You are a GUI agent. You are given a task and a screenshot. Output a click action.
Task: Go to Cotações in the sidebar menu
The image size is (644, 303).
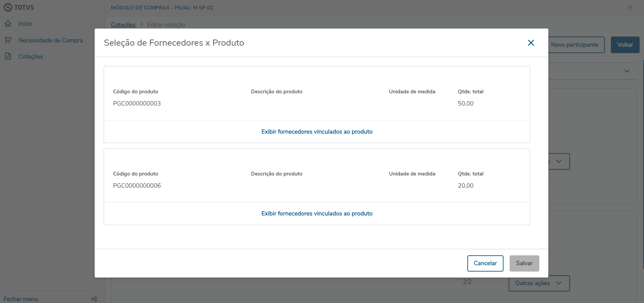click(x=30, y=56)
